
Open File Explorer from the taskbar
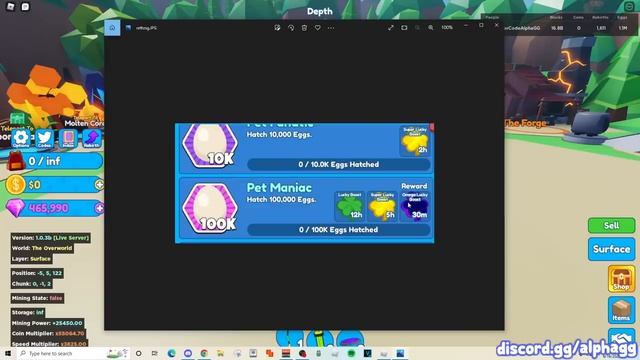pyautogui.click(x=220, y=353)
